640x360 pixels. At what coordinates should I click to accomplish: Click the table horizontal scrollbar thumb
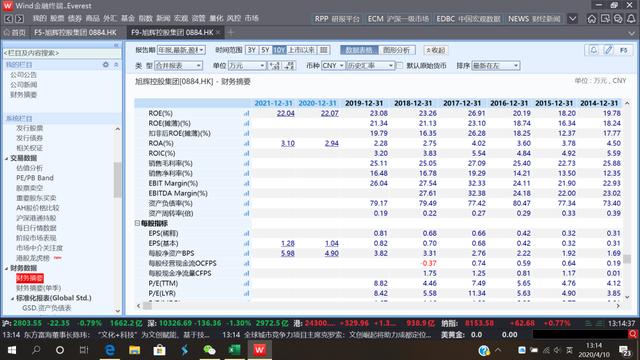[147, 306]
